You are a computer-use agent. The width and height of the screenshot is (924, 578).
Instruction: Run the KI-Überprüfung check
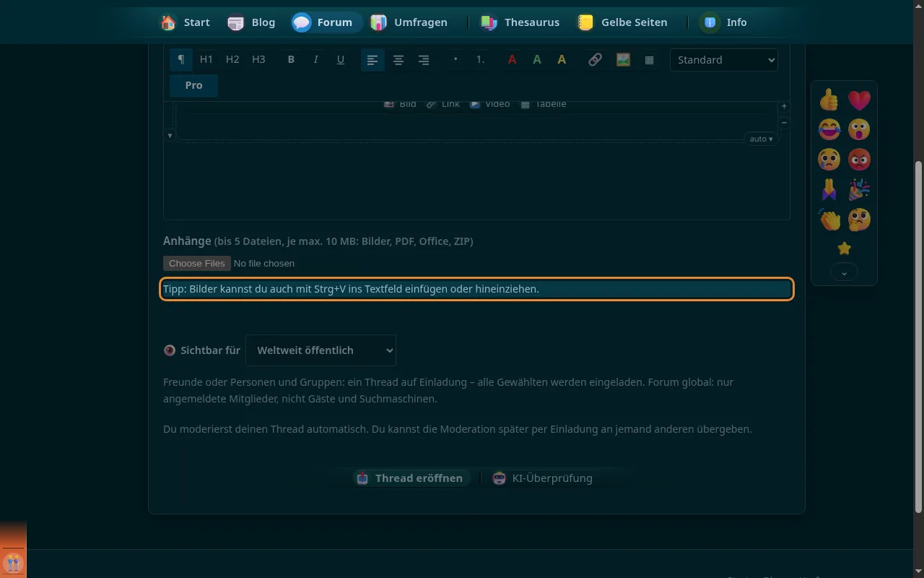click(542, 478)
